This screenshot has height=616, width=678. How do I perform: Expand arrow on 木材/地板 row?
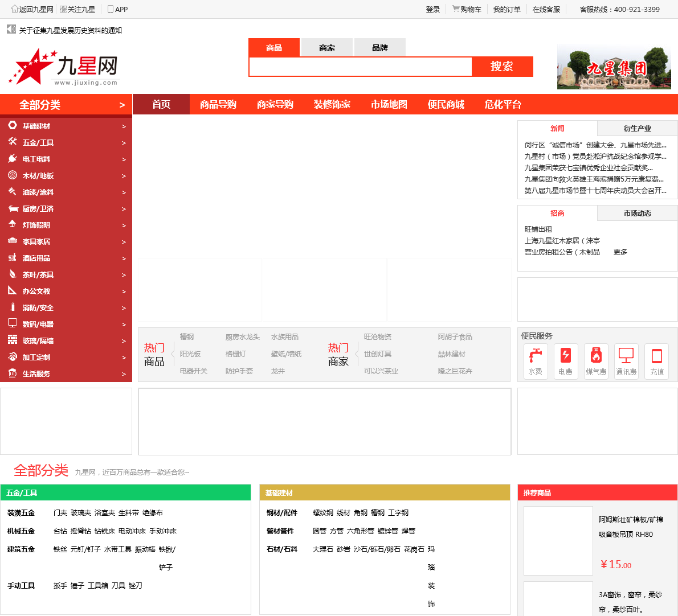pyautogui.click(x=124, y=176)
